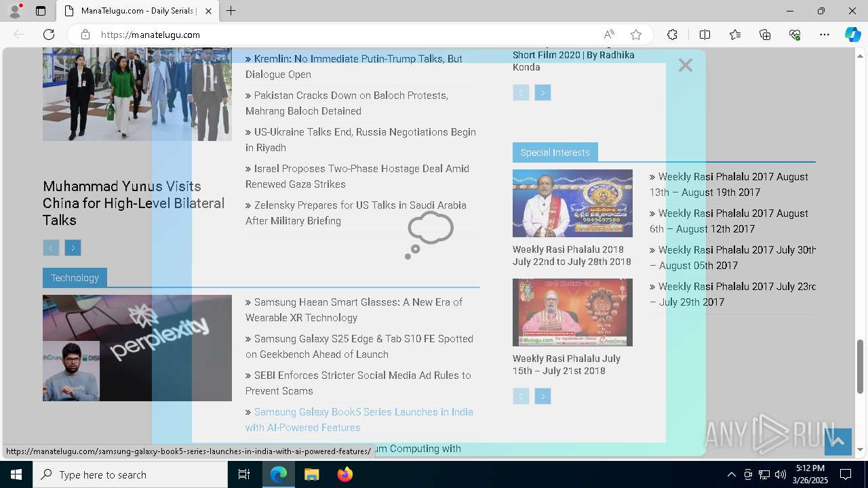Launch Firefox from taskbar

click(x=345, y=474)
